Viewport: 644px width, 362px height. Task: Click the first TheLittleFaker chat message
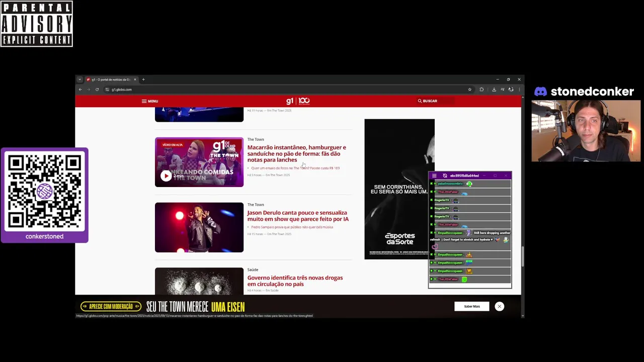tap(470, 192)
